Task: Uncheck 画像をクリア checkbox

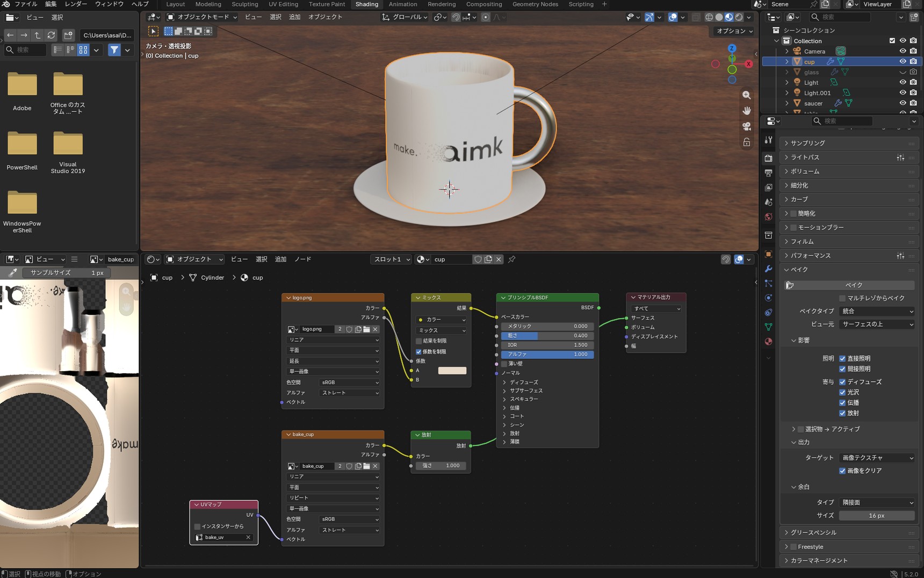Action: tap(842, 471)
